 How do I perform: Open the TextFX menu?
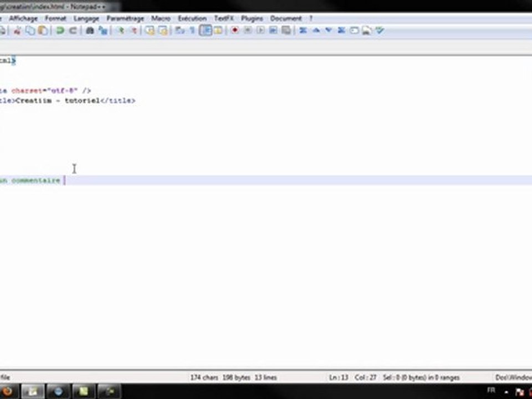coord(223,18)
